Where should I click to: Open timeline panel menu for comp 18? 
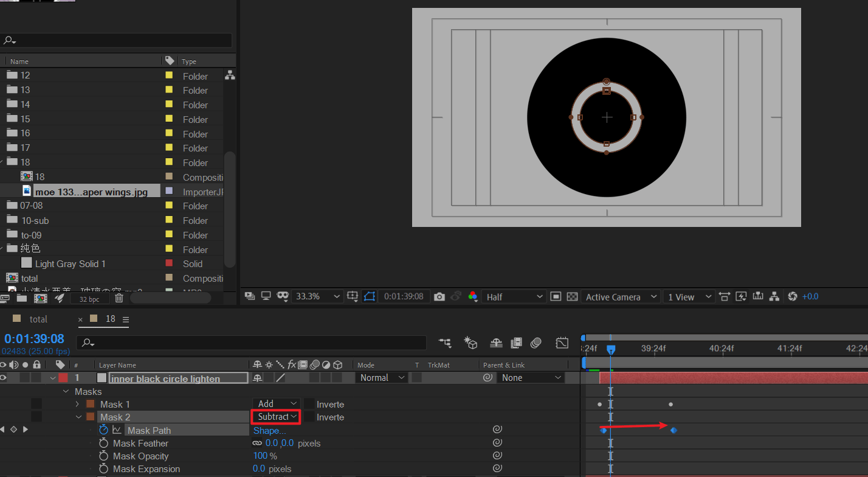coord(126,319)
